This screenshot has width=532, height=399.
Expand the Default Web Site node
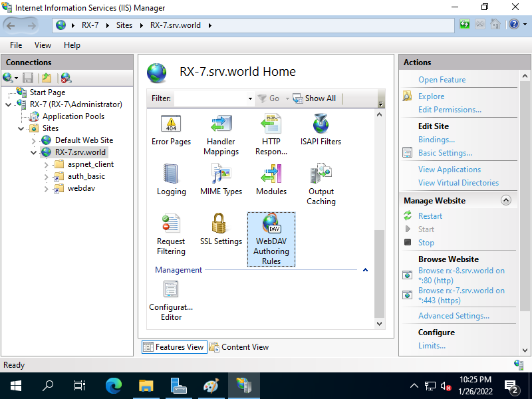pos(33,140)
